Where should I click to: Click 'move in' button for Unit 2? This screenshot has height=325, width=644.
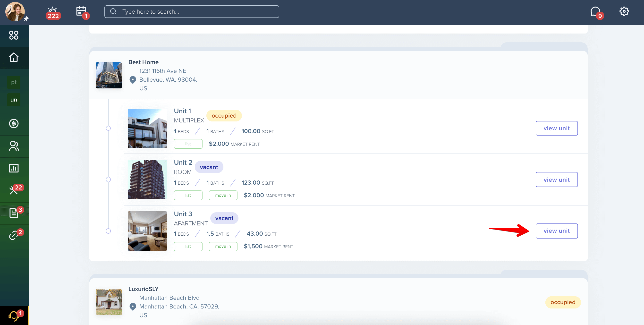click(x=223, y=195)
